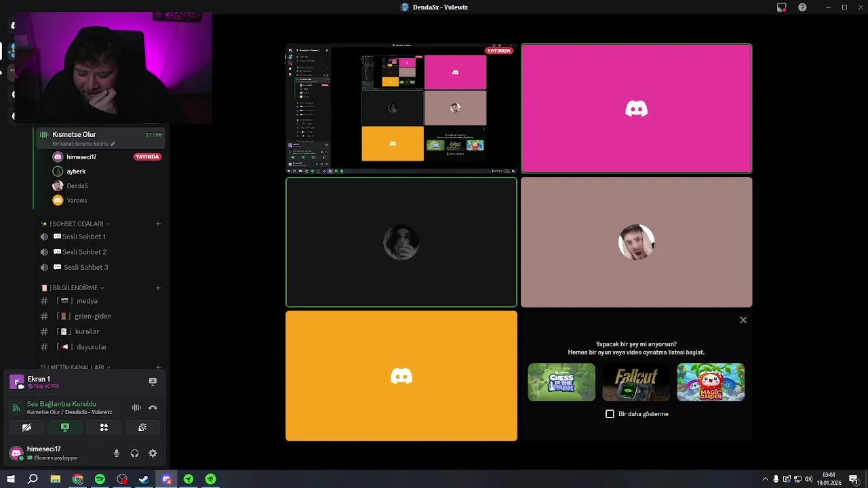Launch Magic Garden activity card
This screenshot has width=868, height=488.
pyautogui.click(x=711, y=382)
